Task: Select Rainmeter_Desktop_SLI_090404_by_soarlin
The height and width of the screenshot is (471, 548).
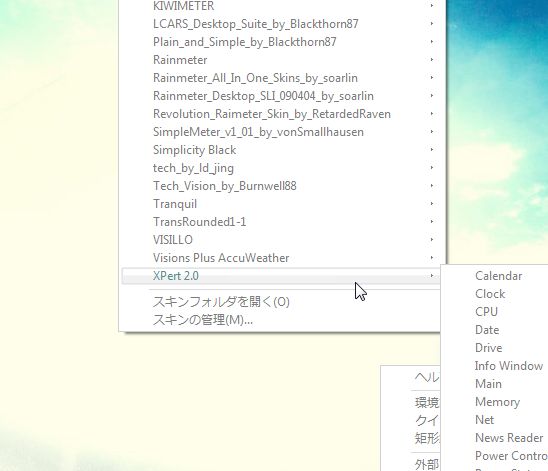Action: pos(282,96)
